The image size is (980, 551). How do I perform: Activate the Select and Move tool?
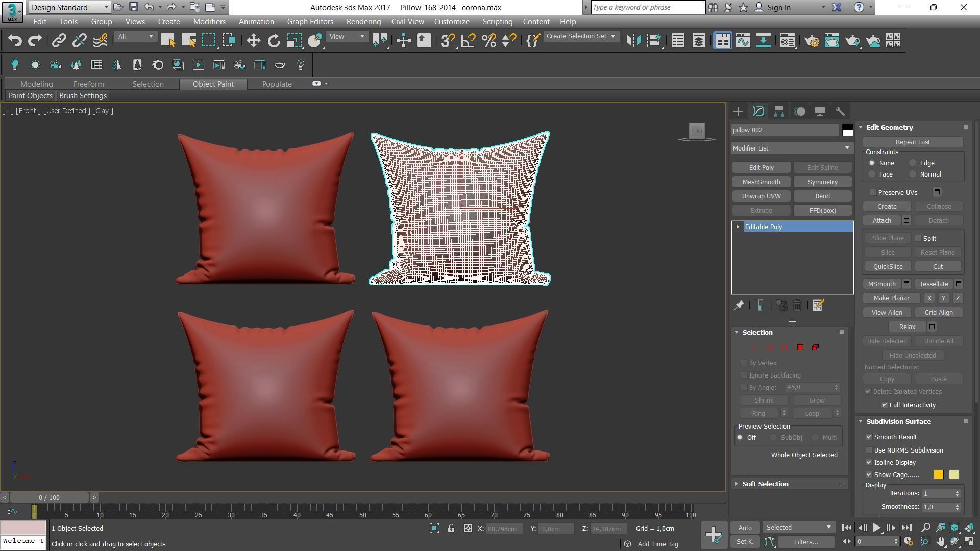253,41
